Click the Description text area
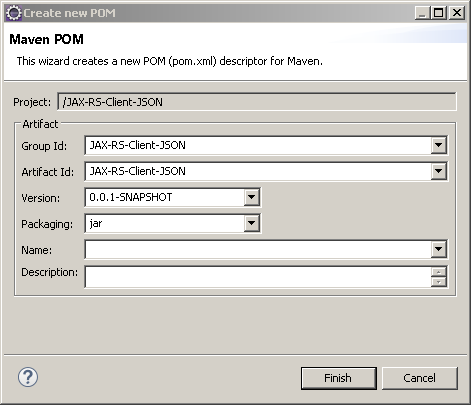 pyautogui.click(x=258, y=277)
